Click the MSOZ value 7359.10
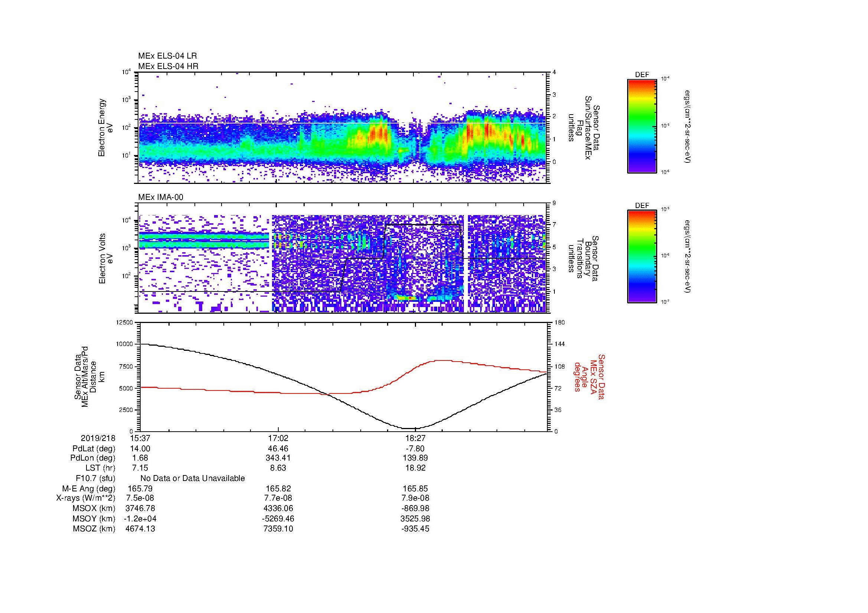This screenshot has height=613, width=868. tap(278, 529)
